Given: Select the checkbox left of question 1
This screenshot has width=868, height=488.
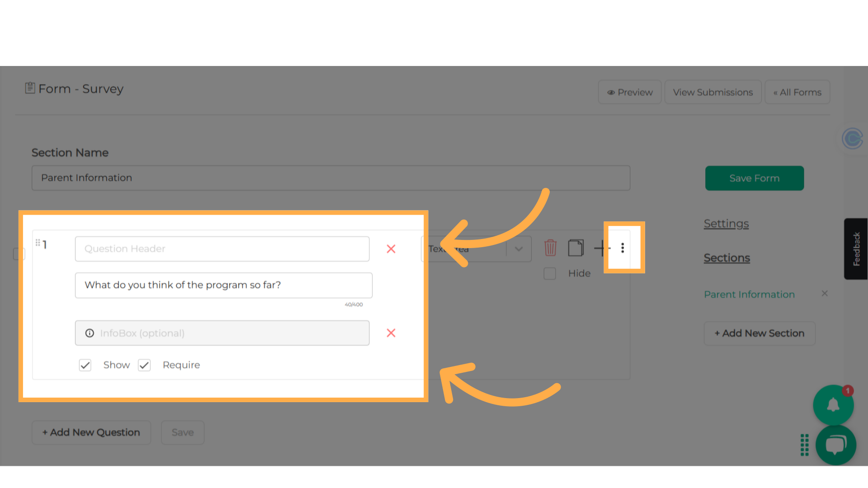Looking at the screenshot, I should point(19,253).
